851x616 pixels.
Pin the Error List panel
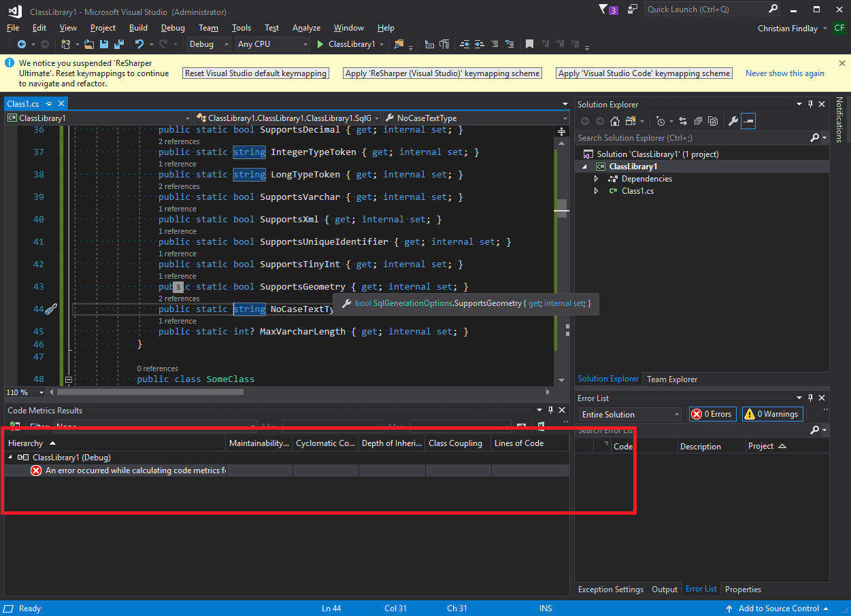click(x=811, y=398)
